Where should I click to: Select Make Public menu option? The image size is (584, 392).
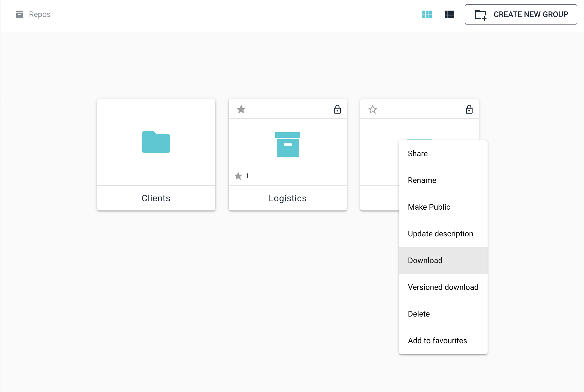pos(429,207)
